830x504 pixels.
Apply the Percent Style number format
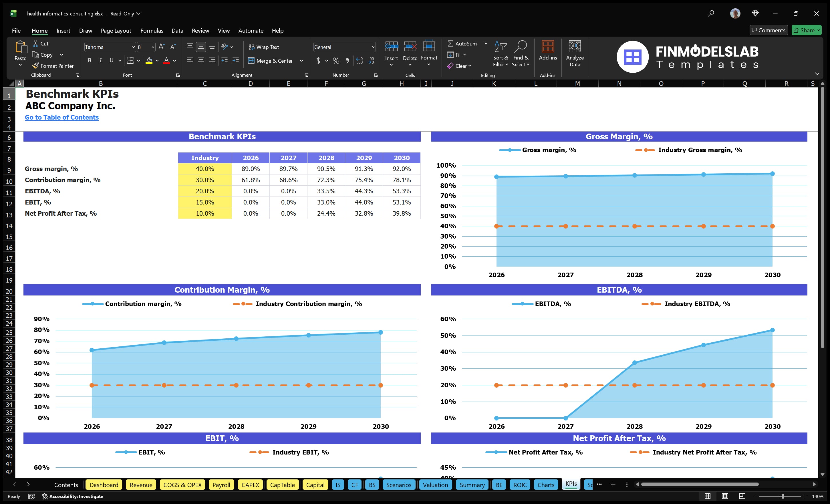[335, 61]
